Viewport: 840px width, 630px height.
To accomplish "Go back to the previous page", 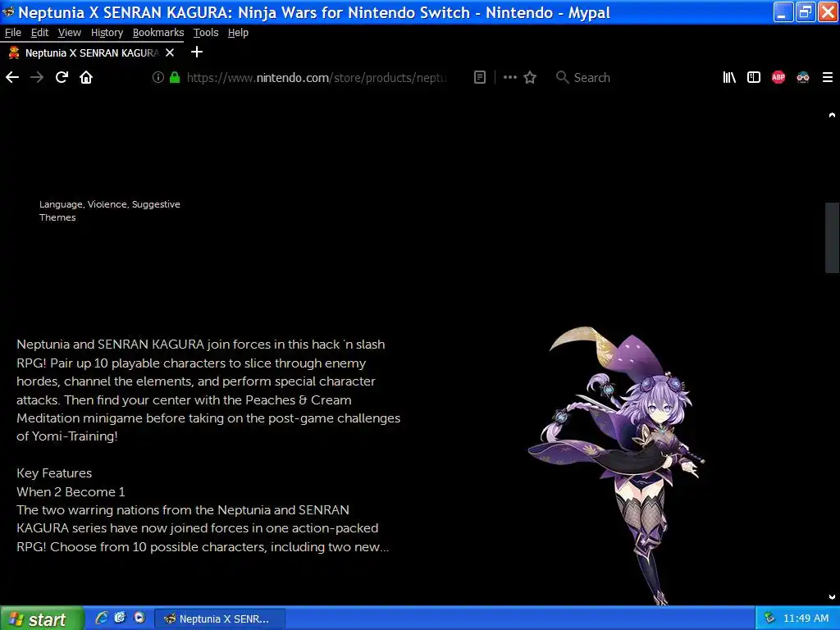I will click(x=12, y=78).
